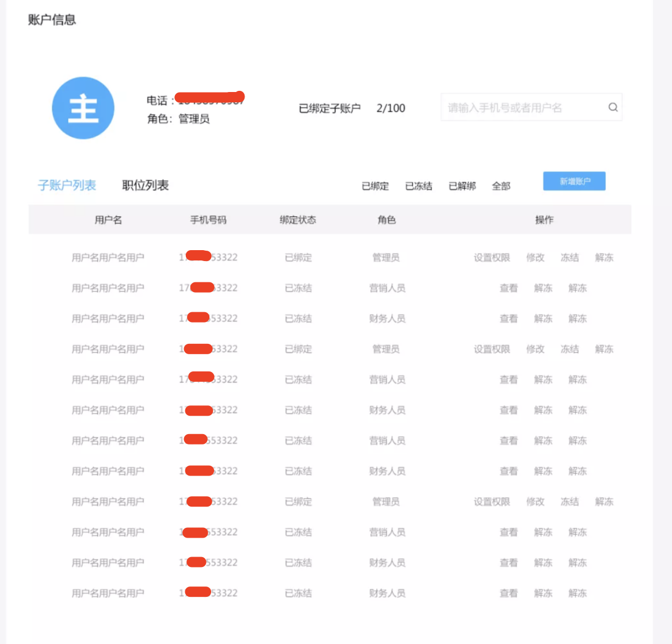Viewport: 672px width, 644px height.
Task: Show 全部 accounts
Action: [501, 186]
